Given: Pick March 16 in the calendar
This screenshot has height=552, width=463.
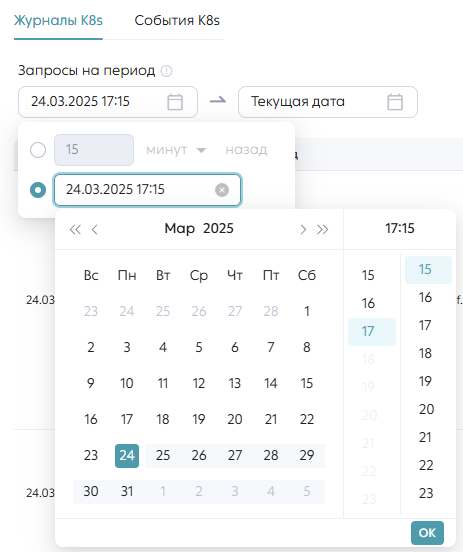Looking at the screenshot, I should [91, 420].
